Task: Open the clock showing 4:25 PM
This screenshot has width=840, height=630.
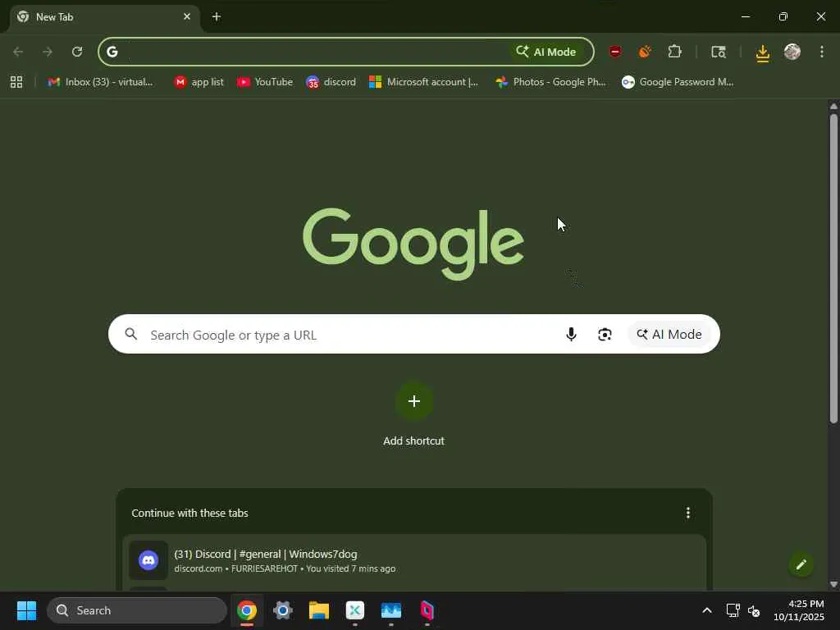Action: pyautogui.click(x=799, y=610)
